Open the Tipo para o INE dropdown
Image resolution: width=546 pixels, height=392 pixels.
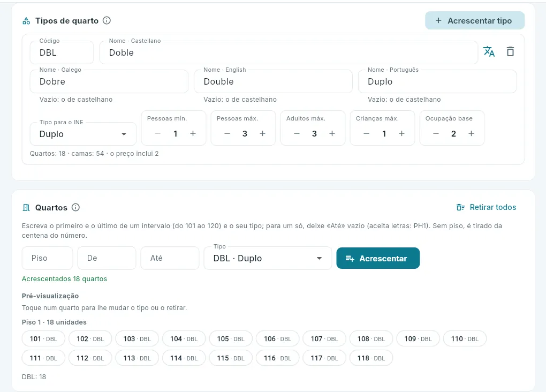coord(83,134)
